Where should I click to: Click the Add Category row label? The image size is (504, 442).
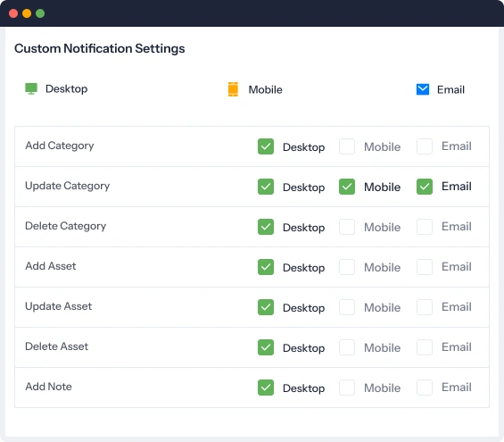(60, 146)
